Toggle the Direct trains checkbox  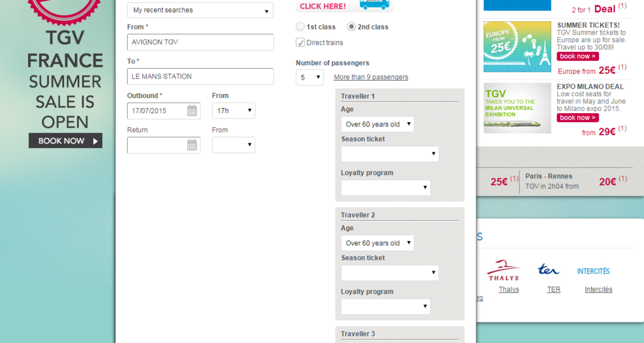coord(300,42)
